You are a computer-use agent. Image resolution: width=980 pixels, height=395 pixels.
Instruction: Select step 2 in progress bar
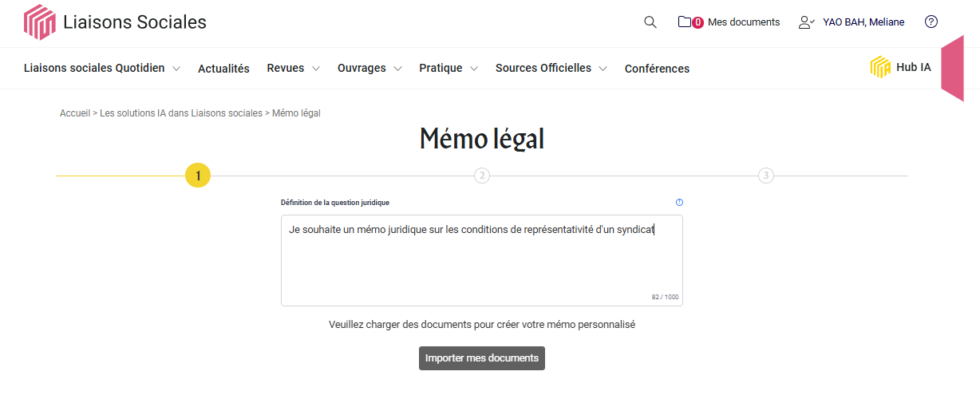[482, 176]
